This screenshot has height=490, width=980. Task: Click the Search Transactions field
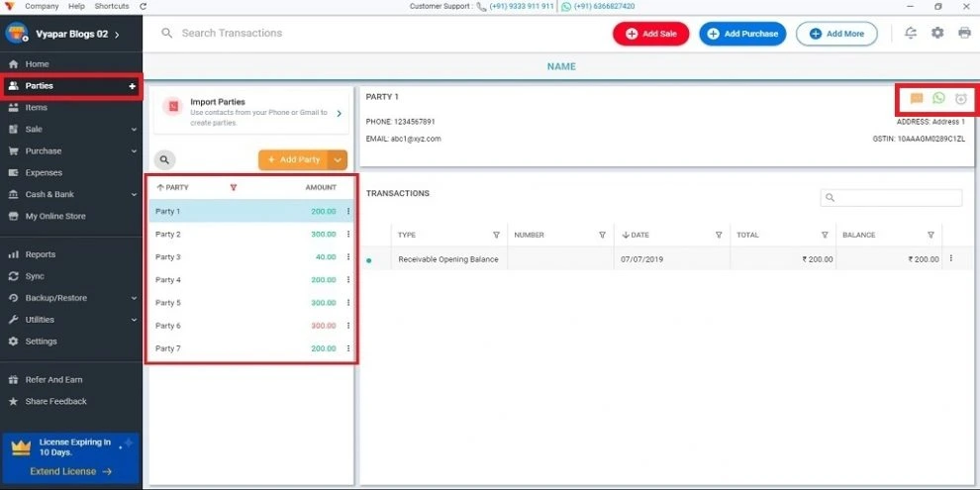(x=232, y=33)
